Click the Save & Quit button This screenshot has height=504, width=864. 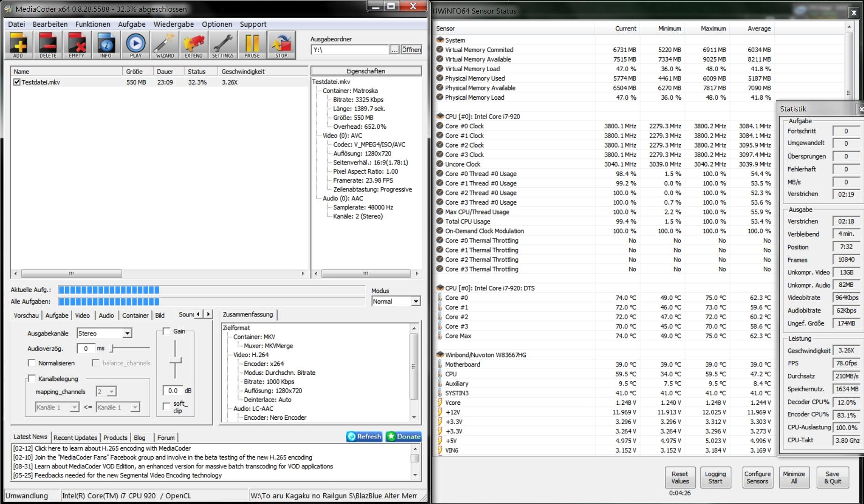(833, 477)
